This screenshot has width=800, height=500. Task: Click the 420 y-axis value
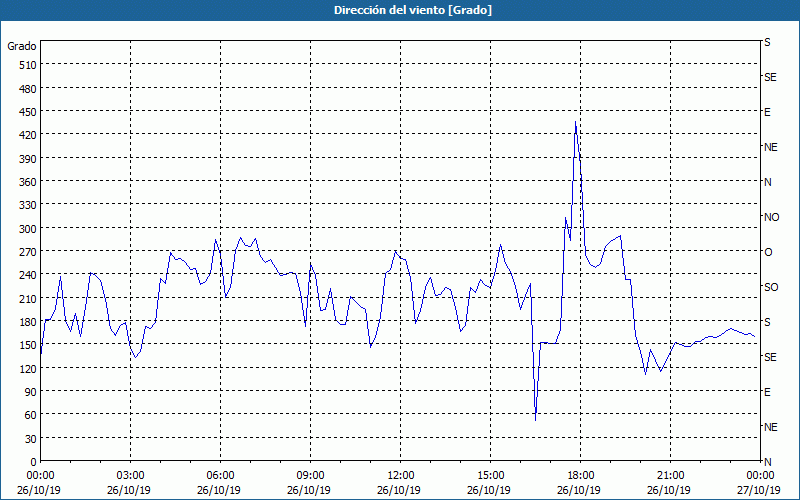[x=29, y=135]
